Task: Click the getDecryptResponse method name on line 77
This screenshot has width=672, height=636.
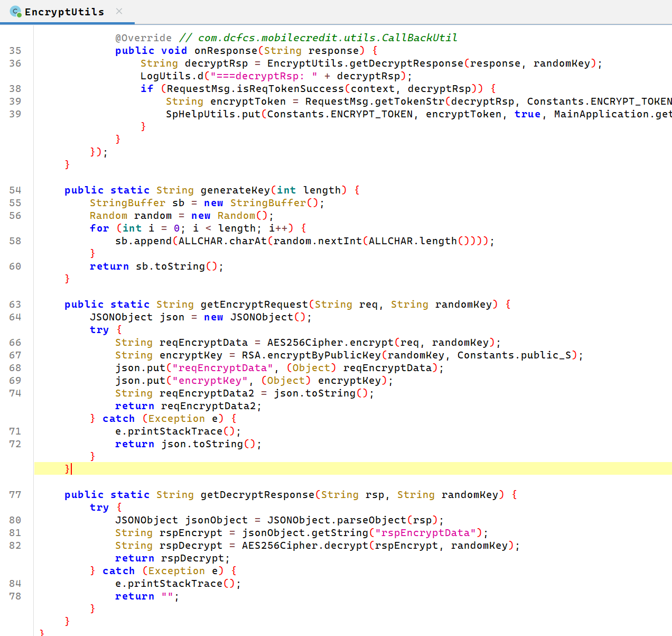Action: [x=257, y=495]
